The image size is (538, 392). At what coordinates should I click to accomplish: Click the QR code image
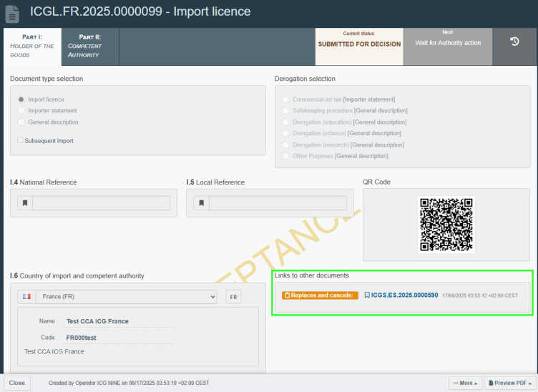pos(446,224)
